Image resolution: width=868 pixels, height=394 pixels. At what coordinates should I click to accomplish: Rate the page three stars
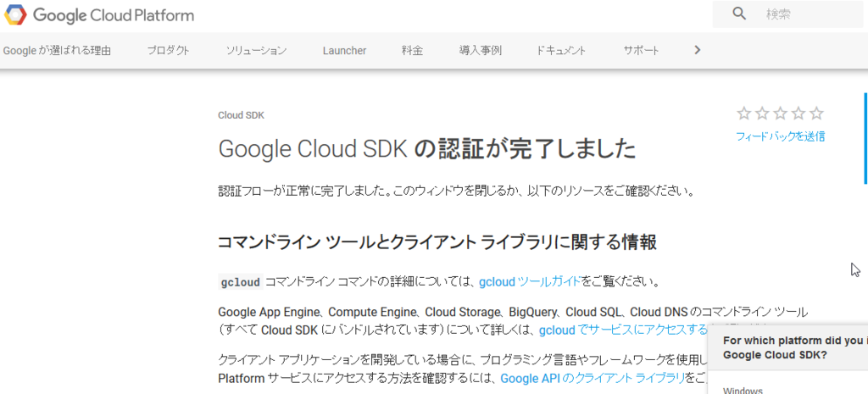781,114
